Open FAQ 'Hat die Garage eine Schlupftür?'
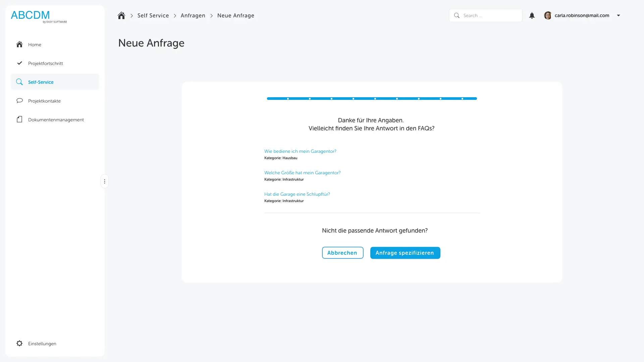The image size is (644, 362). coord(297,194)
